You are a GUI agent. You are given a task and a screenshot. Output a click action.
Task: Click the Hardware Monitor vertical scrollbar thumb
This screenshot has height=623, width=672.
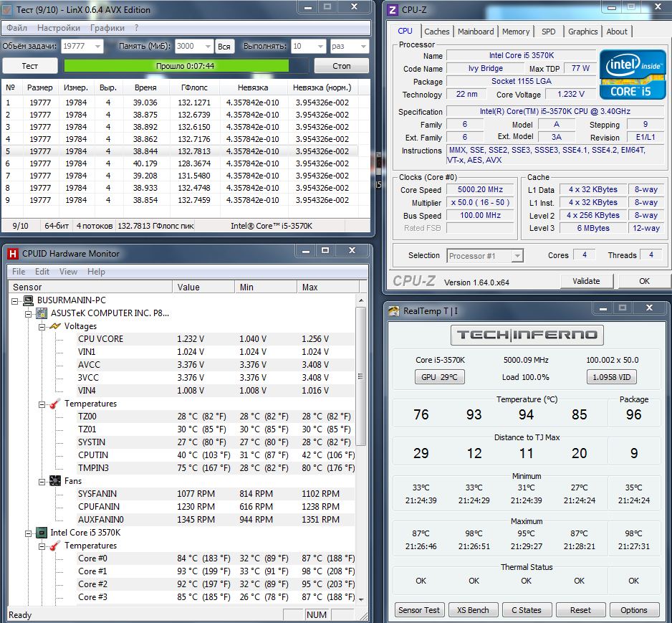click(360, 376)
